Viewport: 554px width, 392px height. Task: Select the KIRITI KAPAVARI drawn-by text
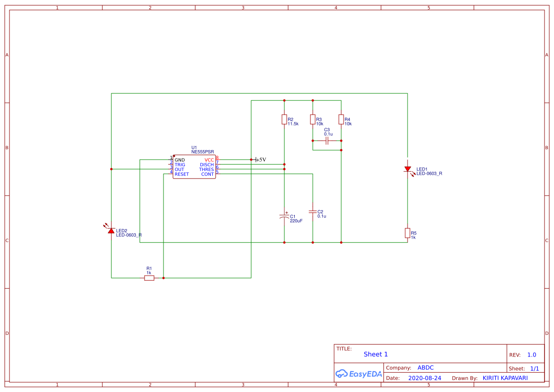point(505,378)
